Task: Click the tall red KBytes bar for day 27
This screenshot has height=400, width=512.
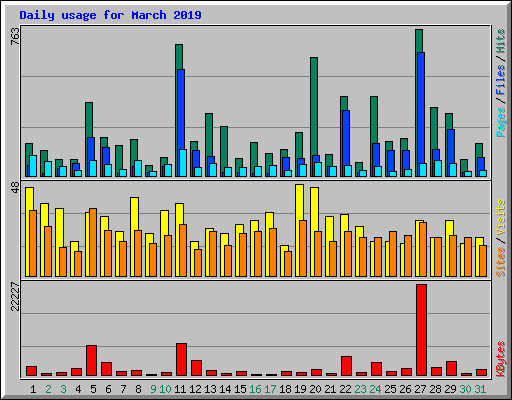Action: coord(421,330)
